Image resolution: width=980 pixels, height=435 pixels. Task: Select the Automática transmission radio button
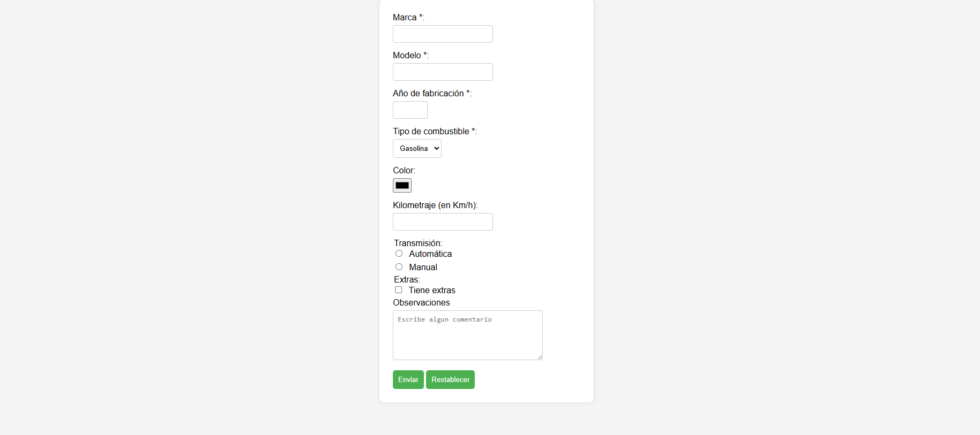399,254
